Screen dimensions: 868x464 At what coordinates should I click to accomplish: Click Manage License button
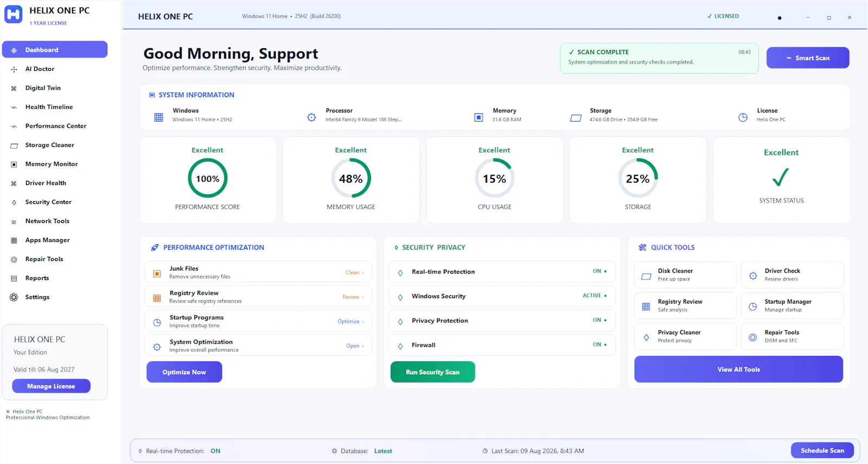tap(52, 386)
